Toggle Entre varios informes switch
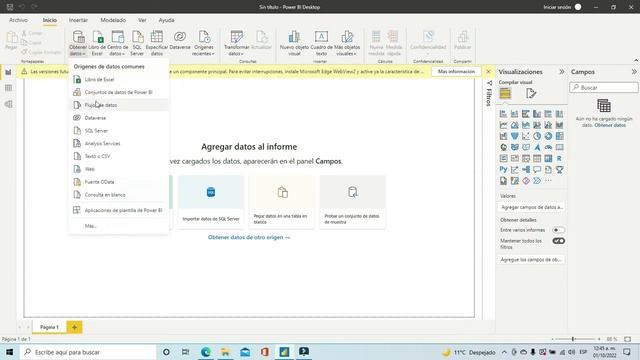This screenshot has width=640, height=360. tap(558, 230)
